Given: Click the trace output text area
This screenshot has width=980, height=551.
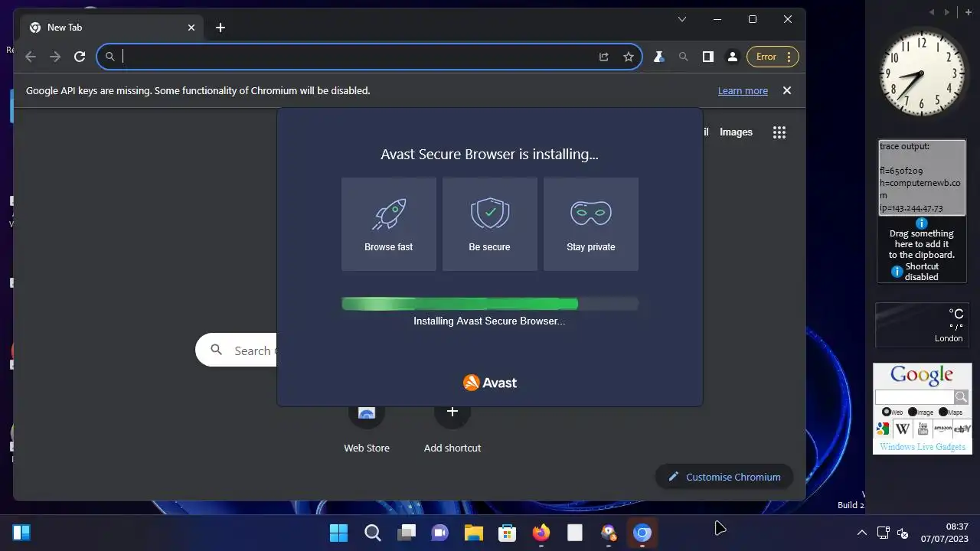Looking at the screenshot, I should tap(922, 178).
